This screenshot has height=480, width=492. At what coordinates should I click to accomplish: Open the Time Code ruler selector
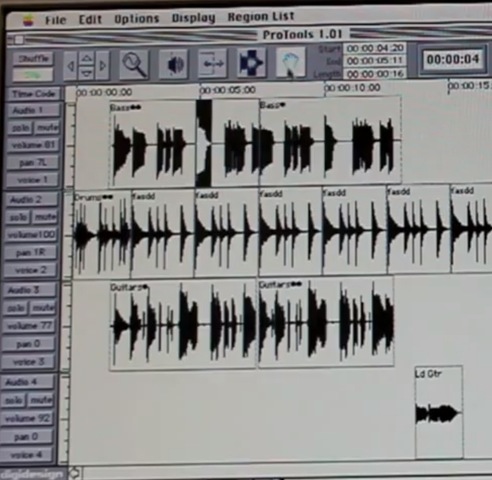click(x=33, y=94)
